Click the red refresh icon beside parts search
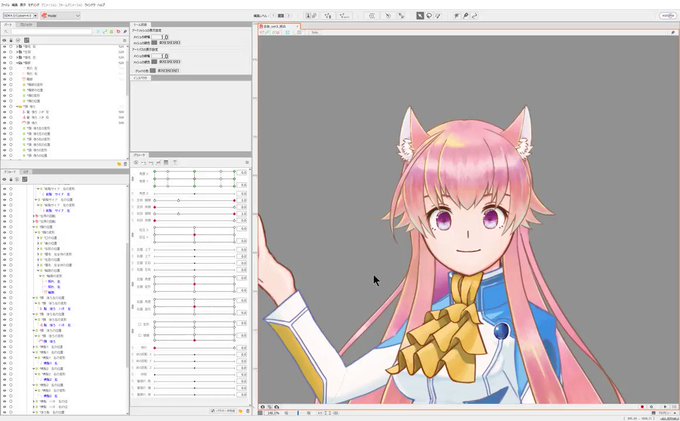Screen dimensions: 680x421 pos(118,32)
